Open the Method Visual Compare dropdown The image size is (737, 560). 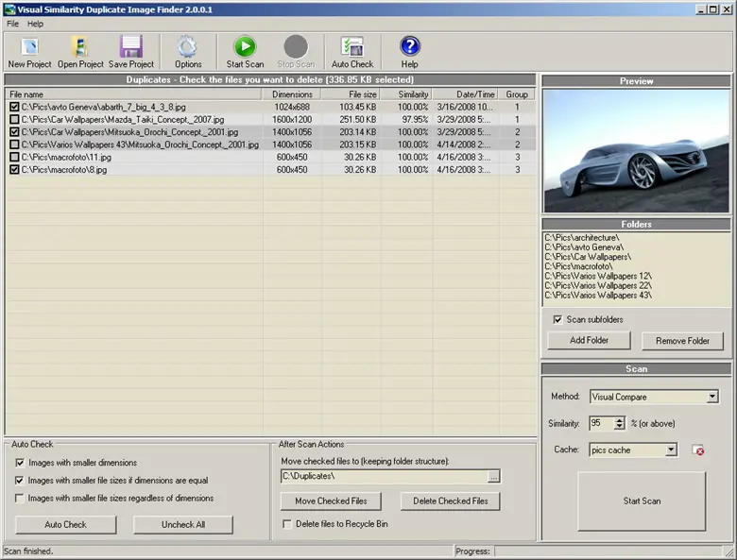pos(712,397)
